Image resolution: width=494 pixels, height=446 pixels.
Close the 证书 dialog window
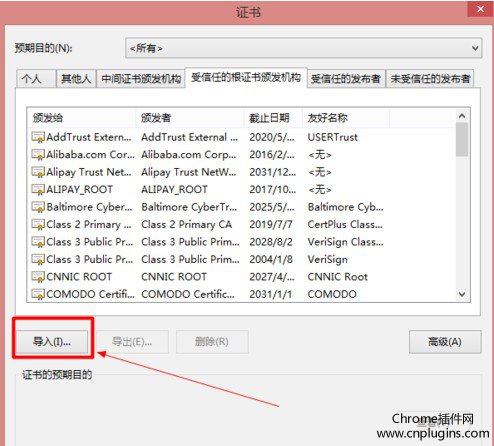point(480,9)
